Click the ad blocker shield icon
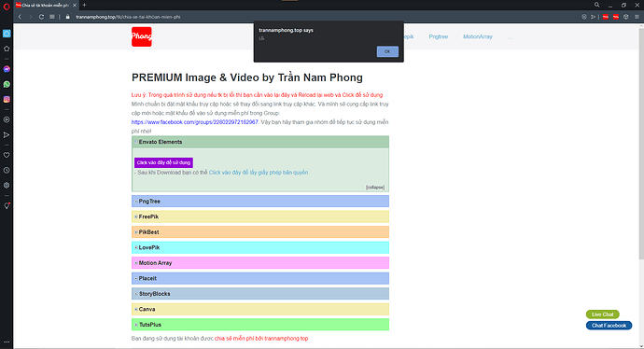Viewport: 644px width, 349px height. click(584, 17)
